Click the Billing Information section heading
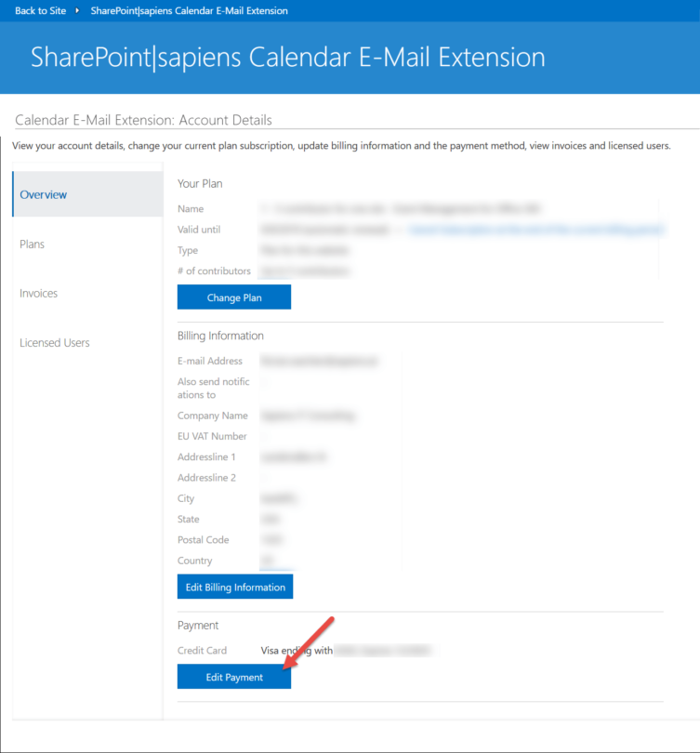This screenshot has height=753, width=700. coord(220,336)
